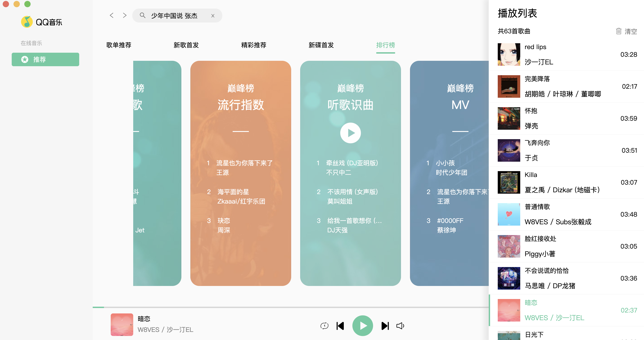Click the green play button

(363, 326)
